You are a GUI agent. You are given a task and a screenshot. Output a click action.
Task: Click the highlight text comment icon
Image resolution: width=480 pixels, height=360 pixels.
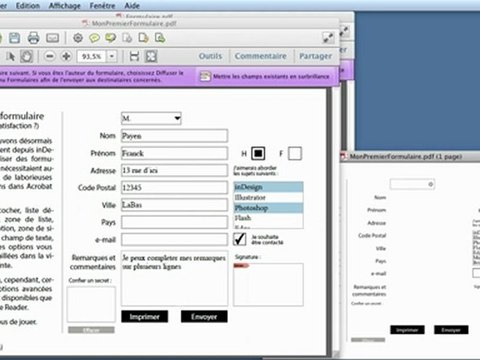[111, 38]
